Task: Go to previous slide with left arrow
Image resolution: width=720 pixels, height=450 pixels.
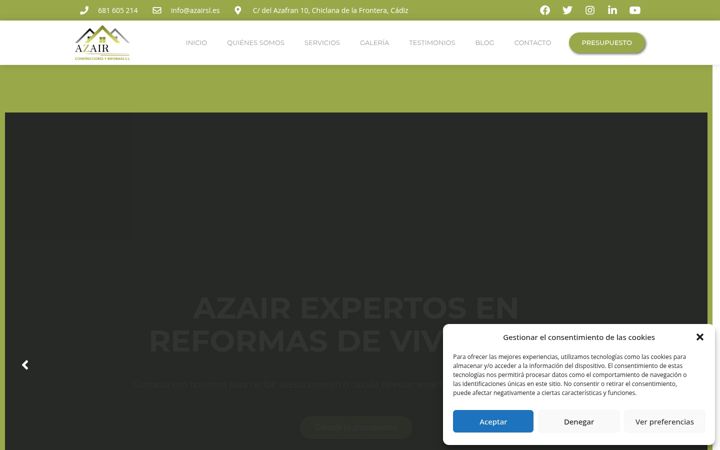Action: [x=25, y=365]
